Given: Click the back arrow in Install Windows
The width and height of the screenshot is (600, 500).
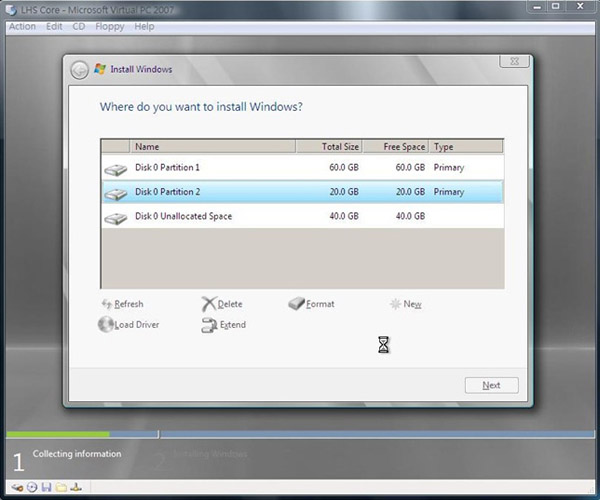Looking at the screenshot, I should pos(79,70).
